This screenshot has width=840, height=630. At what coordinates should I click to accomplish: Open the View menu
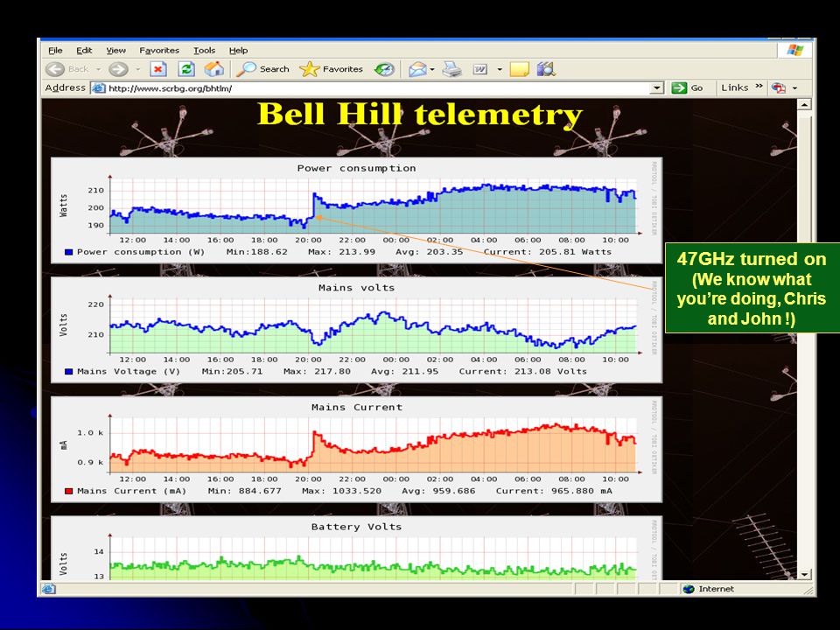(x=115, y=51)
